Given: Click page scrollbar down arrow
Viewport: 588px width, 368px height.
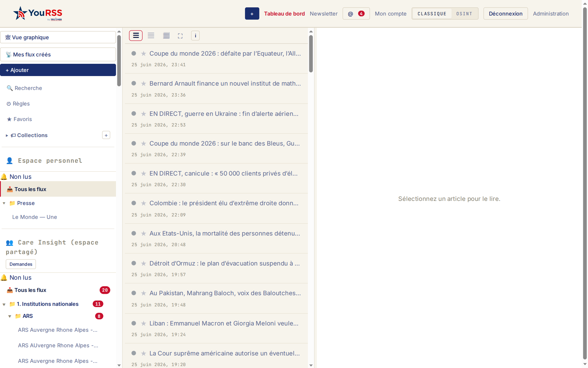Looking at the screenshot, I should pyautogui.click(x=585, y=364).
